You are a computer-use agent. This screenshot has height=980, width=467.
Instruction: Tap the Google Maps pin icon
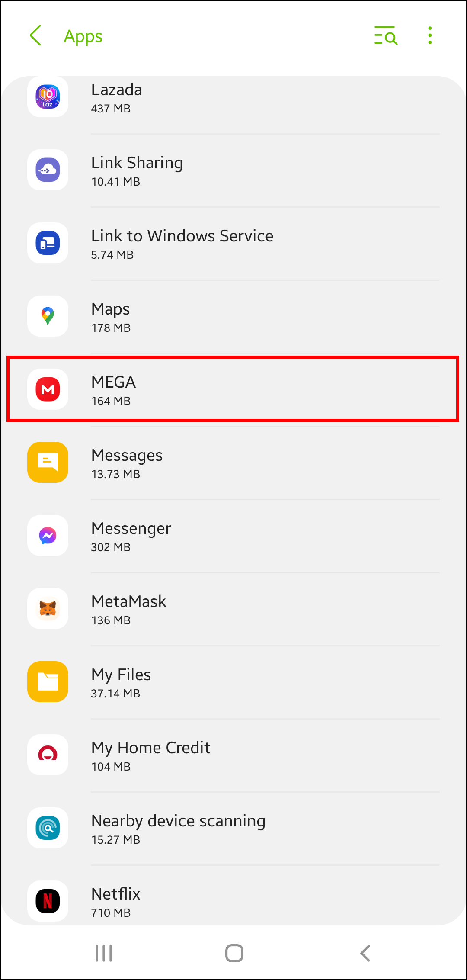[x=48, y=316]
